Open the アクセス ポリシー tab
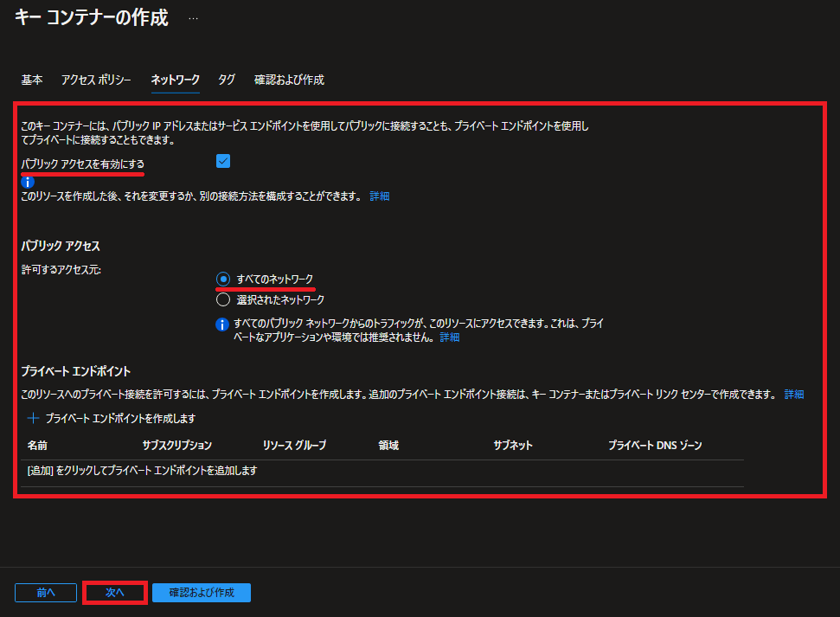The width and height of the screenshot is (840, 617). click(x=96, y=80)
